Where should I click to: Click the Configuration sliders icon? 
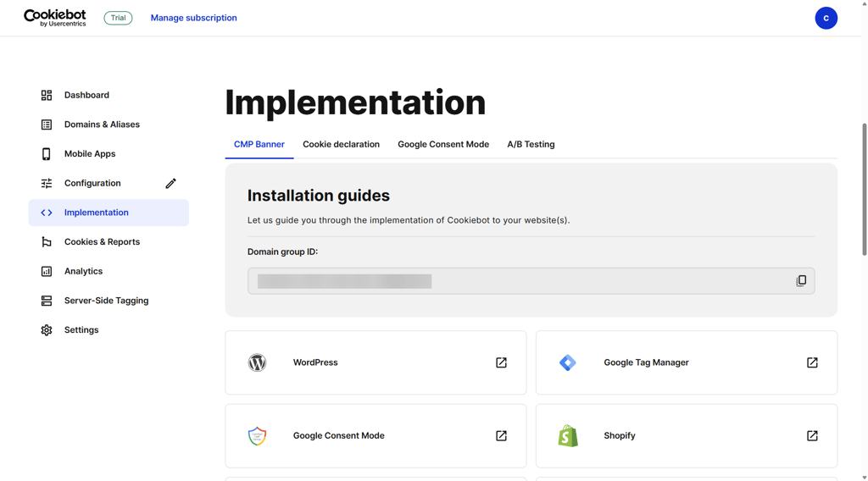(x=47, y=183)
